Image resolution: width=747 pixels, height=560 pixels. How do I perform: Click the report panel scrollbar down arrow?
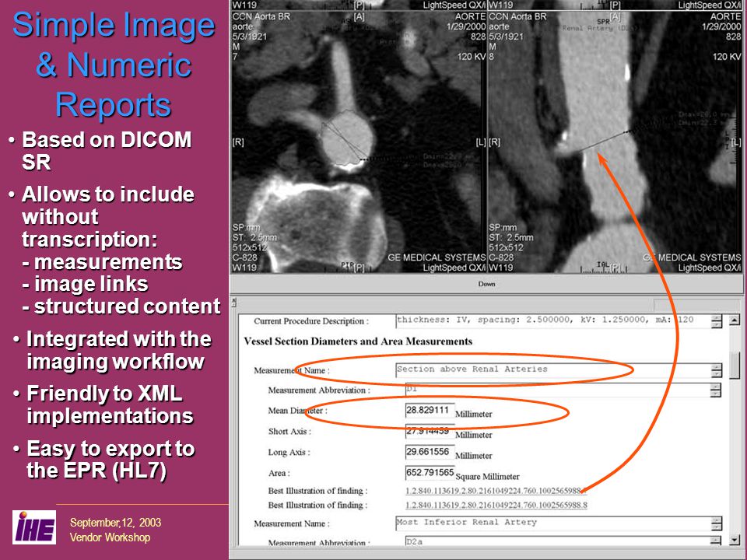tap(735, 540)
